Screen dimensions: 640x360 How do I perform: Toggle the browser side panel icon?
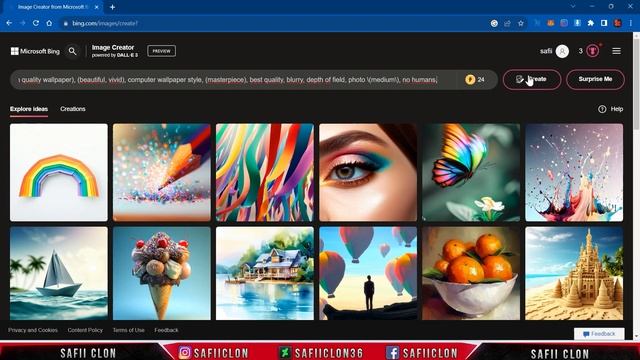[x=604, y=23]
